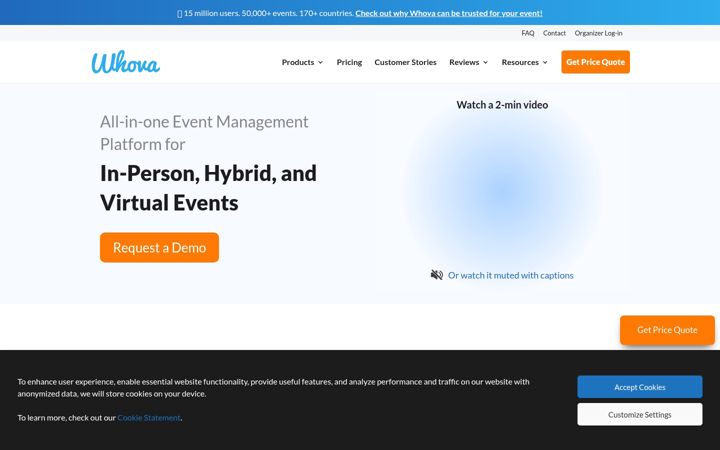
Task: Open the Reviews menu item
Action: (x=464, y=62)
